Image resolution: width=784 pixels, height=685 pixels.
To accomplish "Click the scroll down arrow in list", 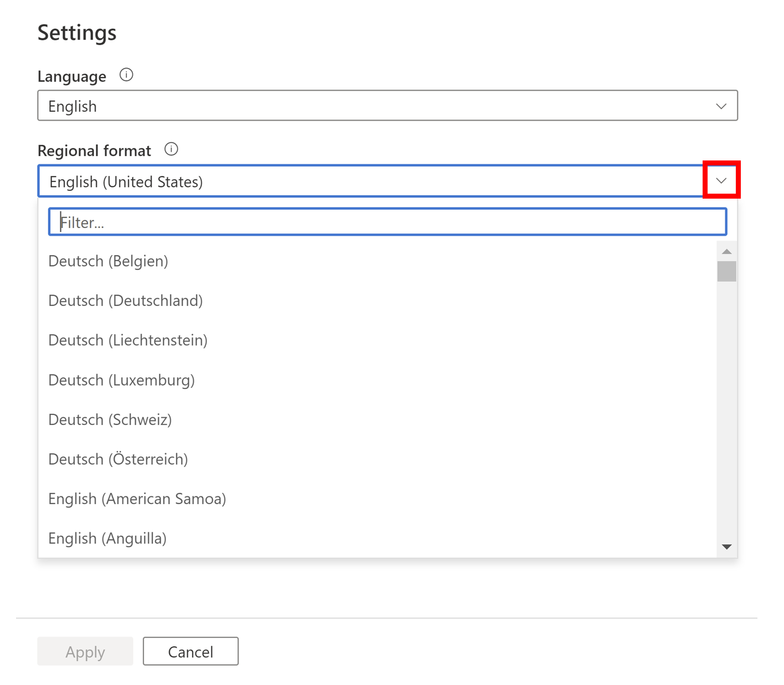I will tap(726, 547).
